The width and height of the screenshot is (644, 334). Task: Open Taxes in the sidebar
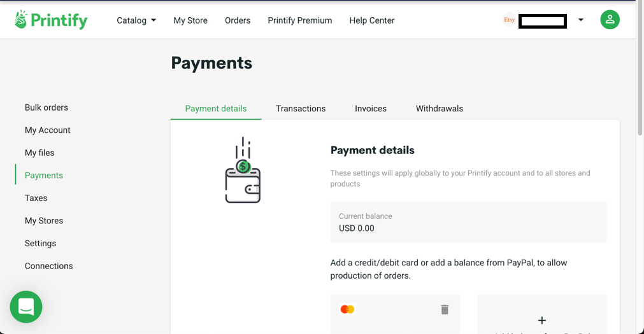[x=36, y=198]
